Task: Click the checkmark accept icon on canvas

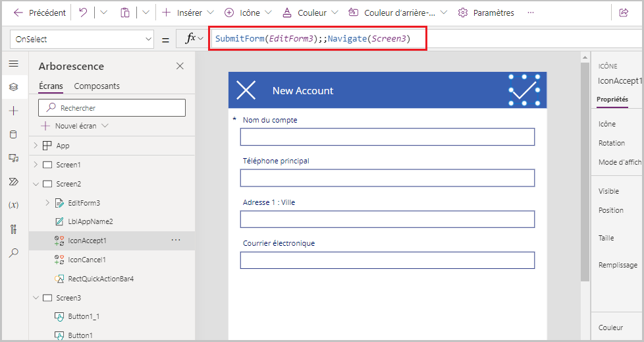Action: pyautogui.click(x=524, y=90)
